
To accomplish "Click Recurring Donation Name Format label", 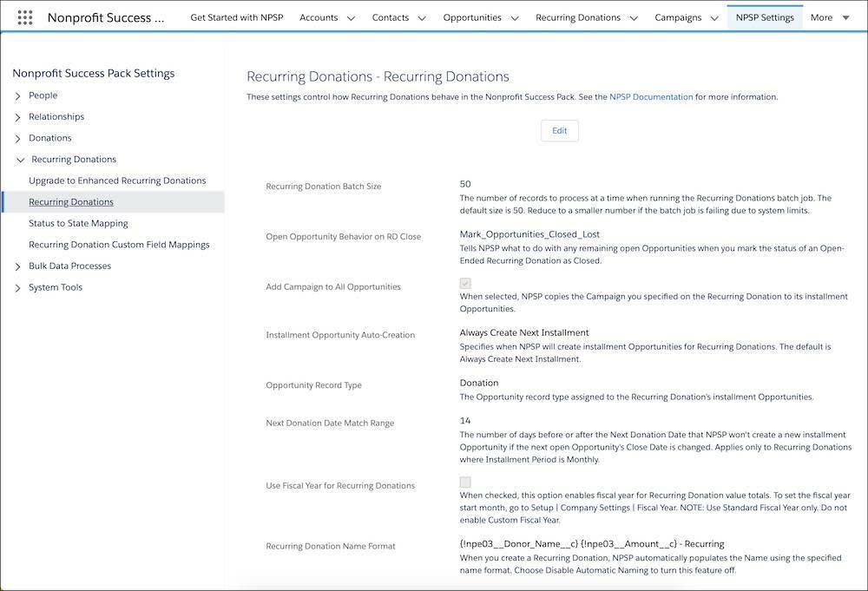I will (331, 546).
